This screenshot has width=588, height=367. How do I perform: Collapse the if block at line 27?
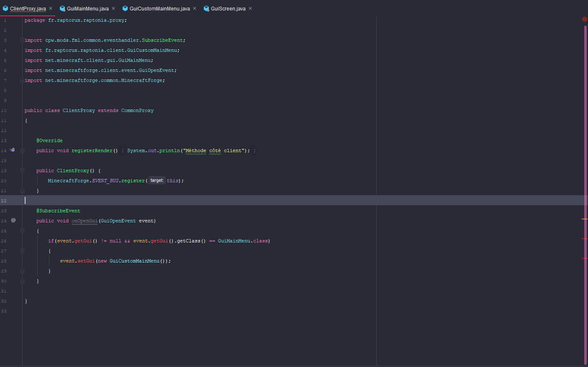pyautogui.click(x=22, y=251)
